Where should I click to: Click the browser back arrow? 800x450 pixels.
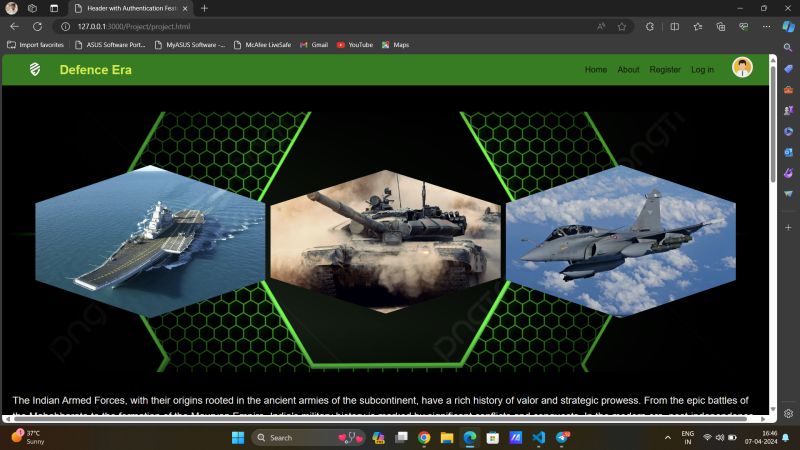[14, 27]
